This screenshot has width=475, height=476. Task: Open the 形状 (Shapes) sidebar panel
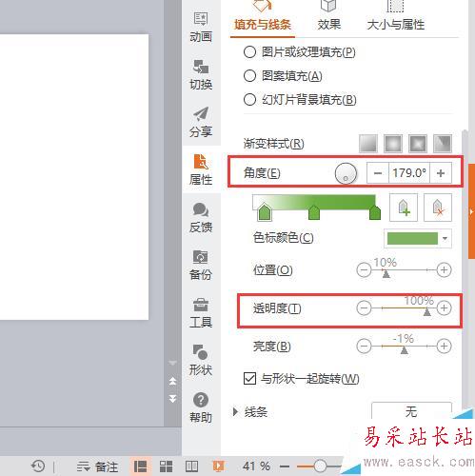201,360
